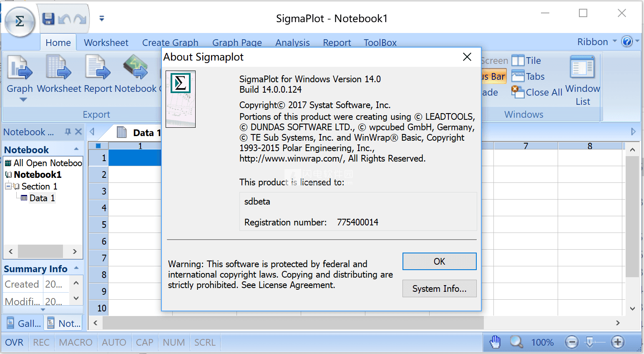Click the Save icon in quick access toolbar
This screenshot has width=644, height=354.
click(48, 19)
